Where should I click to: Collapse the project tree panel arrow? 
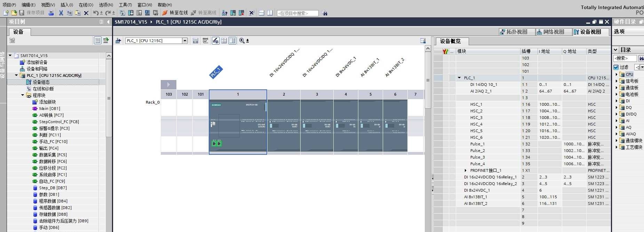coord(108,22)
